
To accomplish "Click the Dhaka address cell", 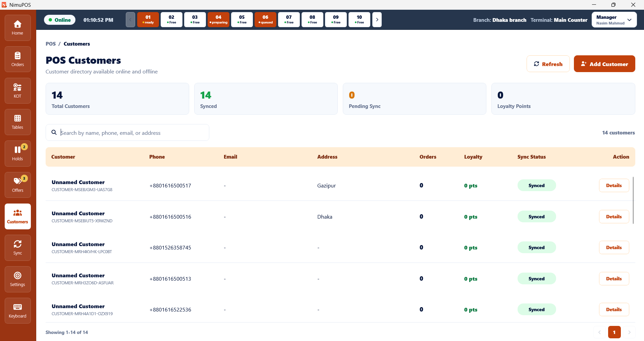I will click(x=325, y=217).
